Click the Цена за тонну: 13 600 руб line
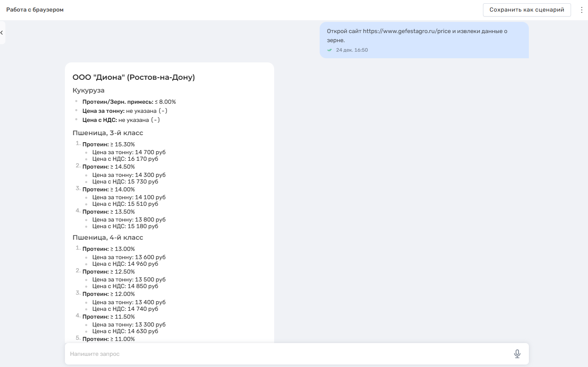 [x=129, y=257]
